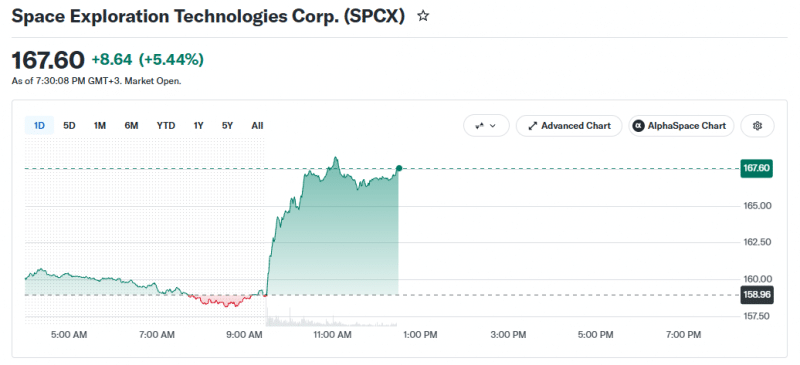
Task: Click the 1:00 PM time label
Action: (420, 335)
